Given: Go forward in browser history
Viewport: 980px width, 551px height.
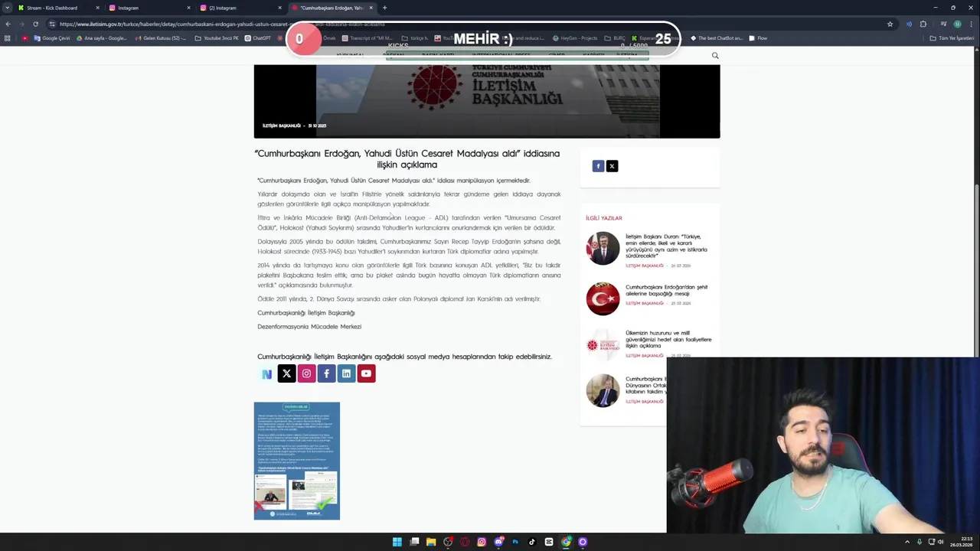Looking at the screenshot, I should click(x=21, y=24).
